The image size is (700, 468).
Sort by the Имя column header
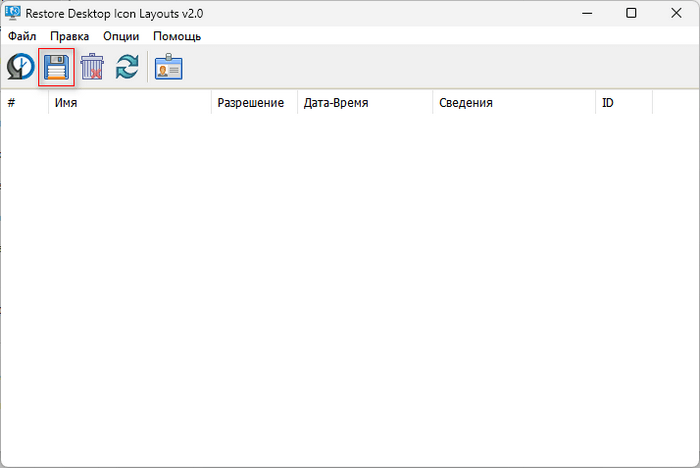130,103
